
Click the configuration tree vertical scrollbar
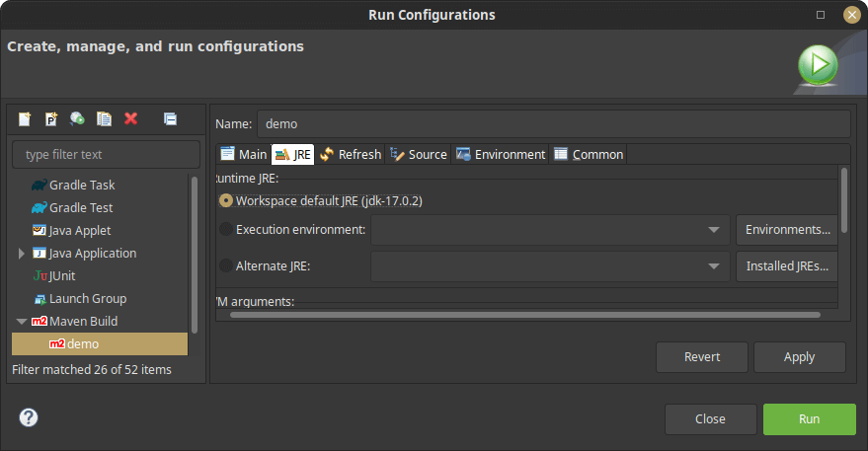195,255
